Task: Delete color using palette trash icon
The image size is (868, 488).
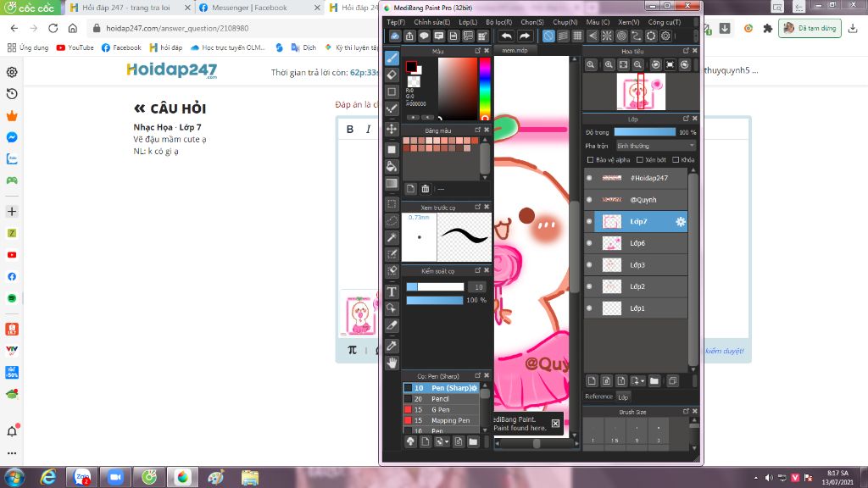Action: (x=426, y=189)
